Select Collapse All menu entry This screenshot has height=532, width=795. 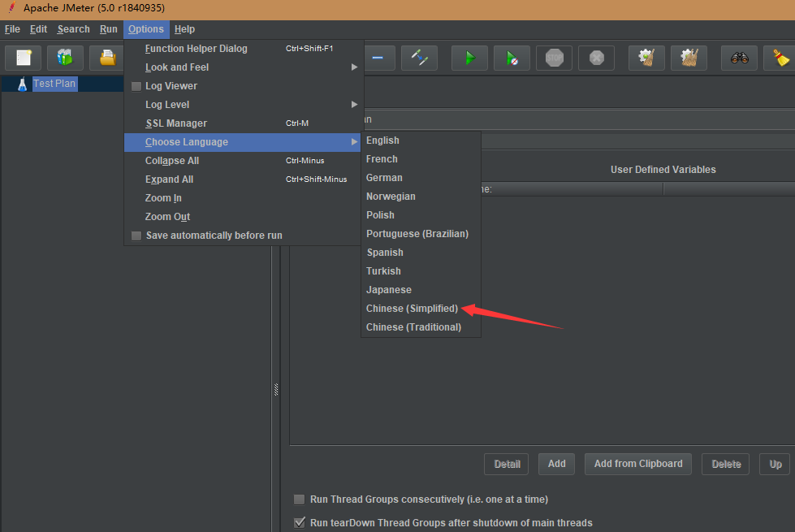pyautogui.click(x=244, y=161)
